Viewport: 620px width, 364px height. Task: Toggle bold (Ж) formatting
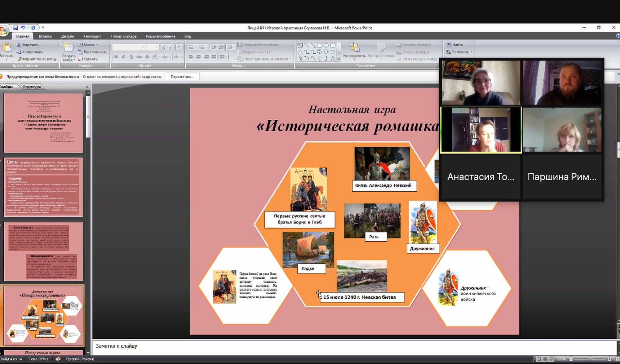116,57
